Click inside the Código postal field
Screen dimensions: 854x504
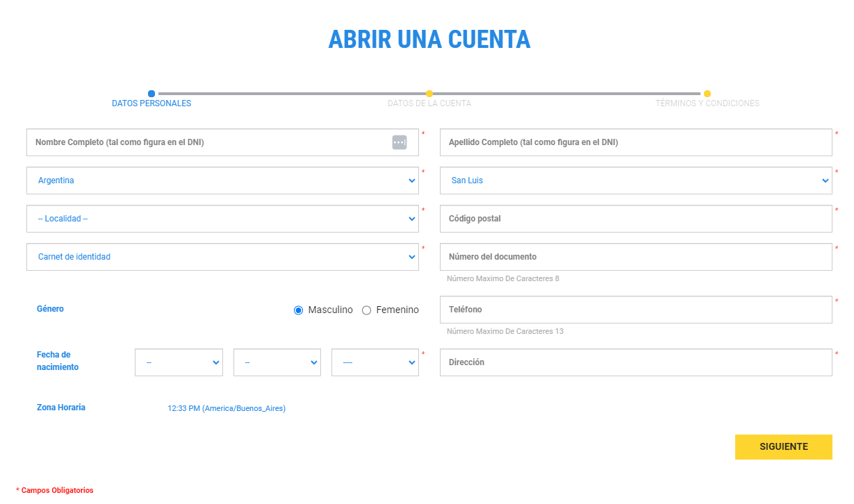coord(636,218)
